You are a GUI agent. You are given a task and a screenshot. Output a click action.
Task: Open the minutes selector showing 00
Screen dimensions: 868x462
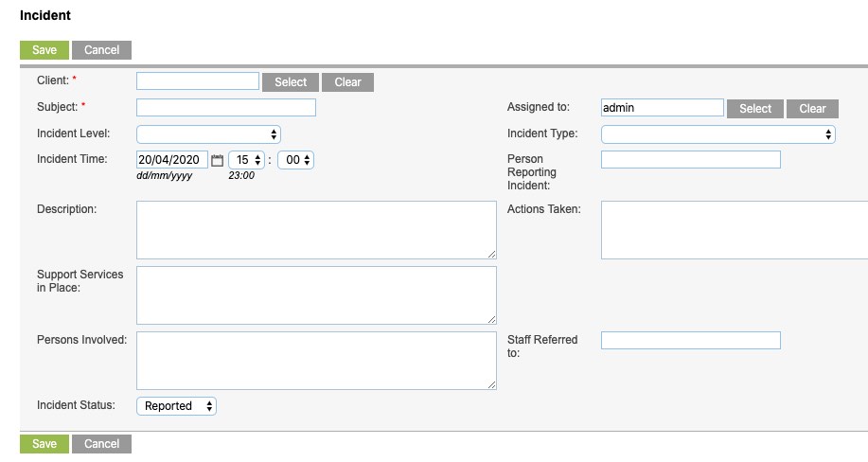click(x=295, y=160)
